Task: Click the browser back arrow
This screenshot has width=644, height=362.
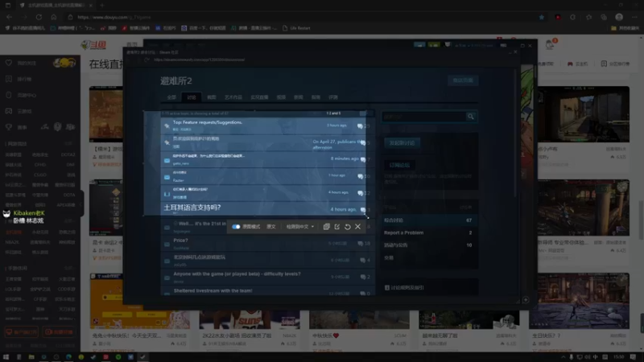Action: point(9,17)
